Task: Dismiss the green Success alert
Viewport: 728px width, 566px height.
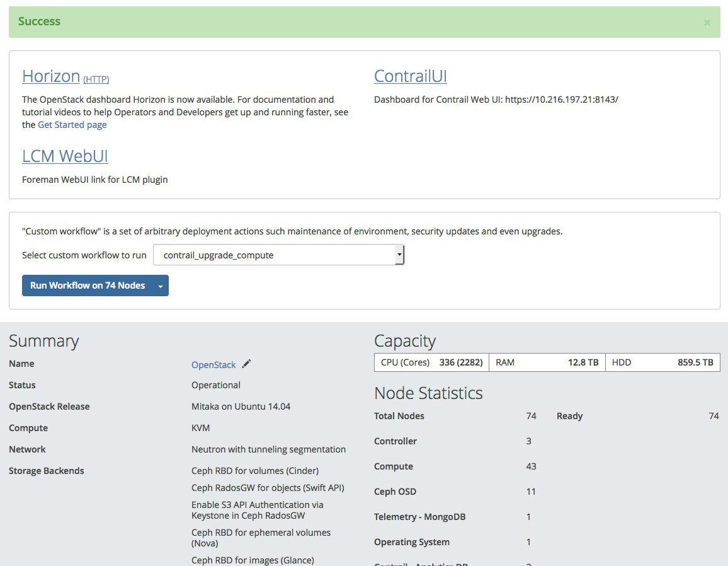Action: coord(707,23)
